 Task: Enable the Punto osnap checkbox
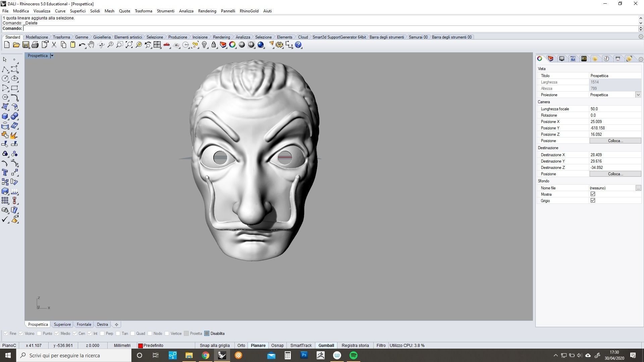(x=39, y=334)
